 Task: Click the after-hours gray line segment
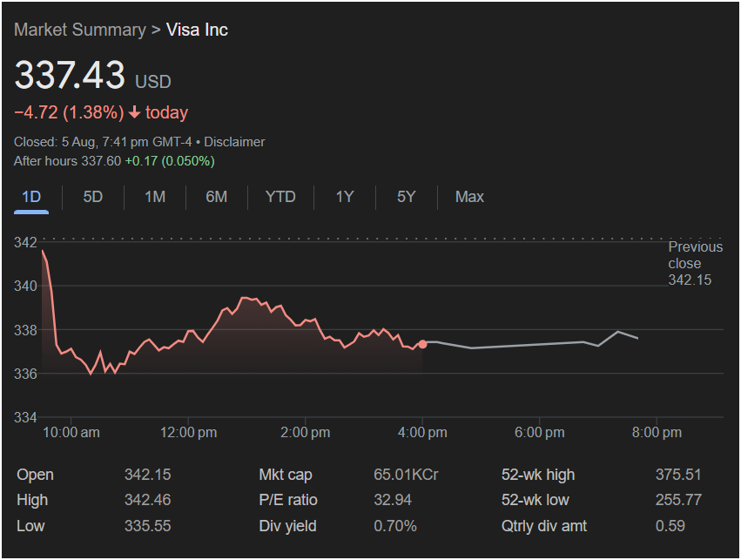(x=522, y=345)
